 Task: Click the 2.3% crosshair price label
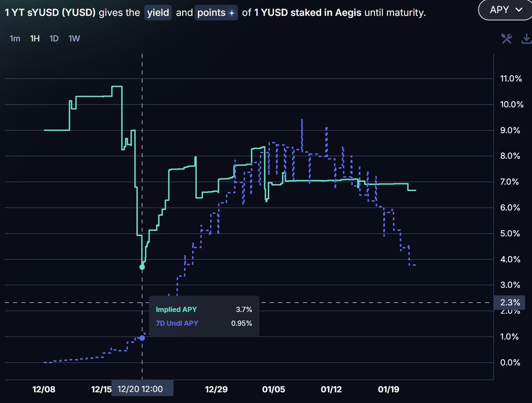click(509, 302)
